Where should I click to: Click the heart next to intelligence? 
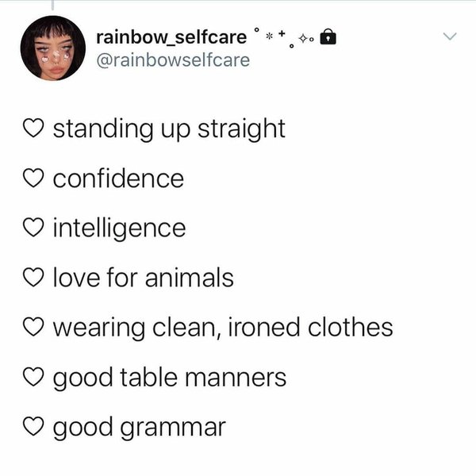[35, 228]
